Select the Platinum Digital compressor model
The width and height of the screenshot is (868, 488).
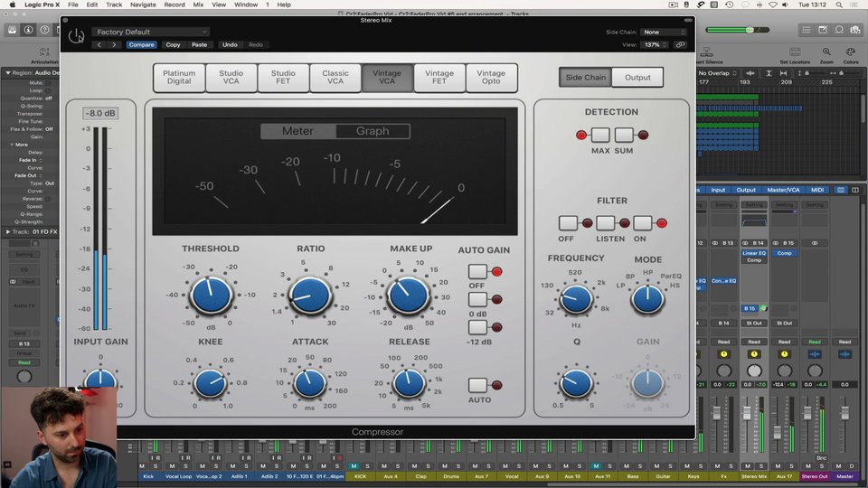click(x=179, y=78)
